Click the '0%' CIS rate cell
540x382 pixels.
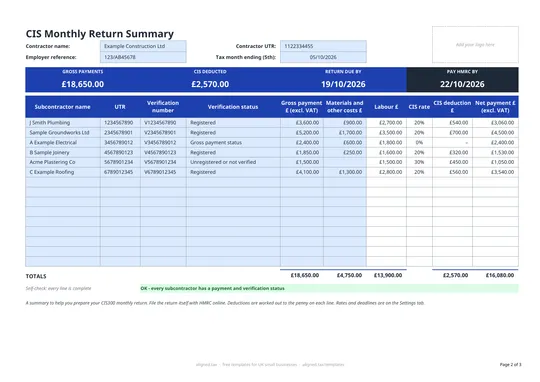tap(419, 143)
